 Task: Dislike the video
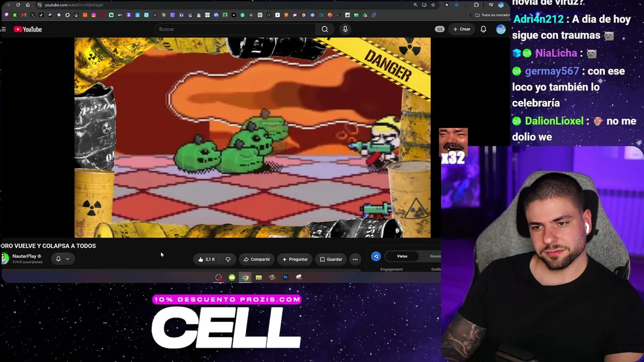pyautogui.click(x=228, y=259)
